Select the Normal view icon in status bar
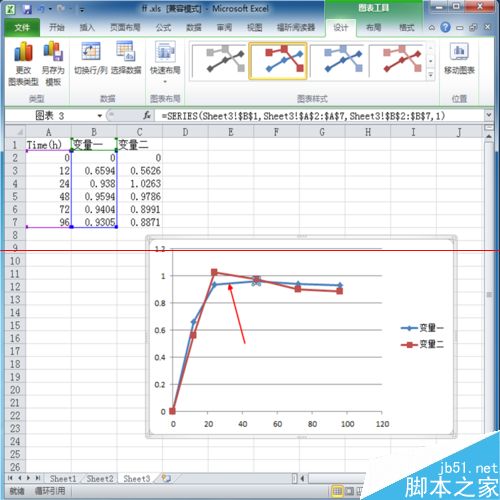The width and height of the screenshot is (500, 500). click(337, 491)
